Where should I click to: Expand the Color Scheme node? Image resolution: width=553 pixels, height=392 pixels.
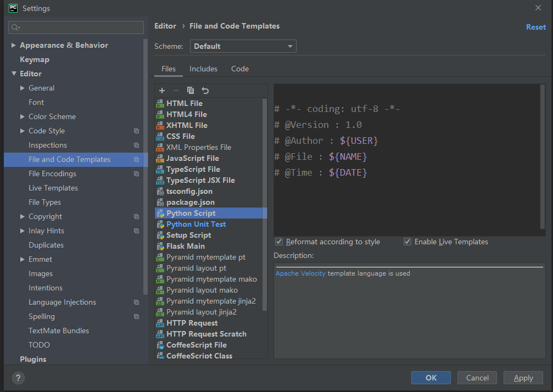click(22, 116)
